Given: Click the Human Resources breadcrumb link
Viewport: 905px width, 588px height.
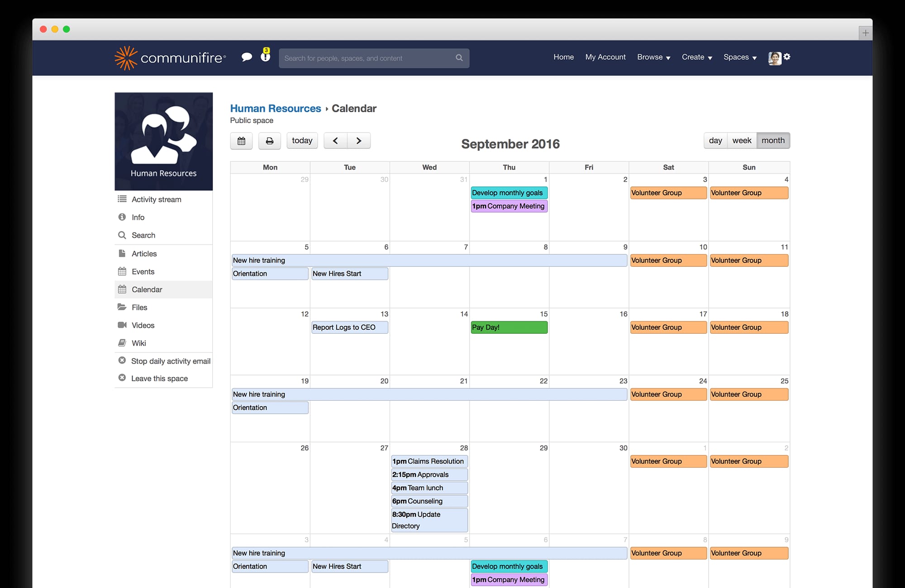Looking at the screenshot, I should [x=276, y=108].
